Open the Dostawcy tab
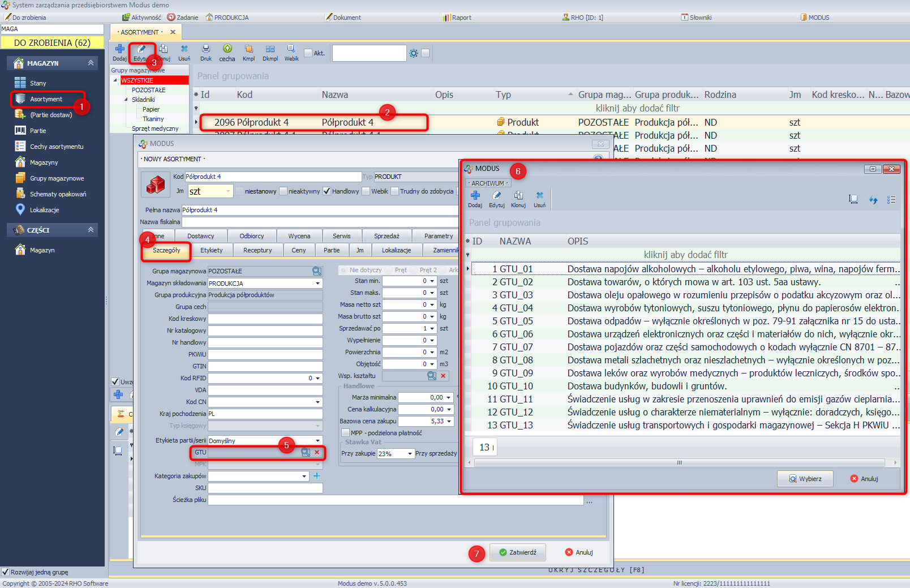The height and width of the screenshot is (588, 910). pos(201,236)
